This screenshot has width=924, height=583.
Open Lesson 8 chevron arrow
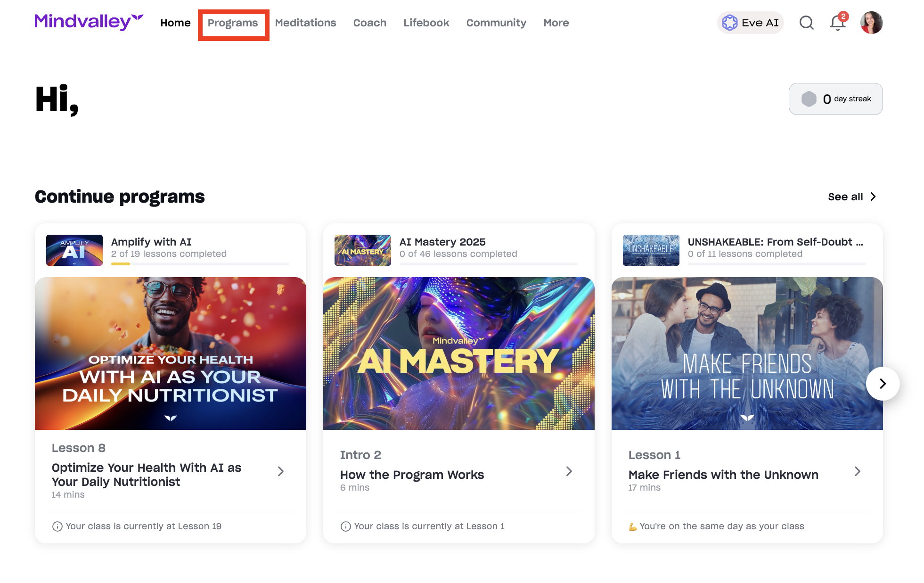[x=281, y=471]
